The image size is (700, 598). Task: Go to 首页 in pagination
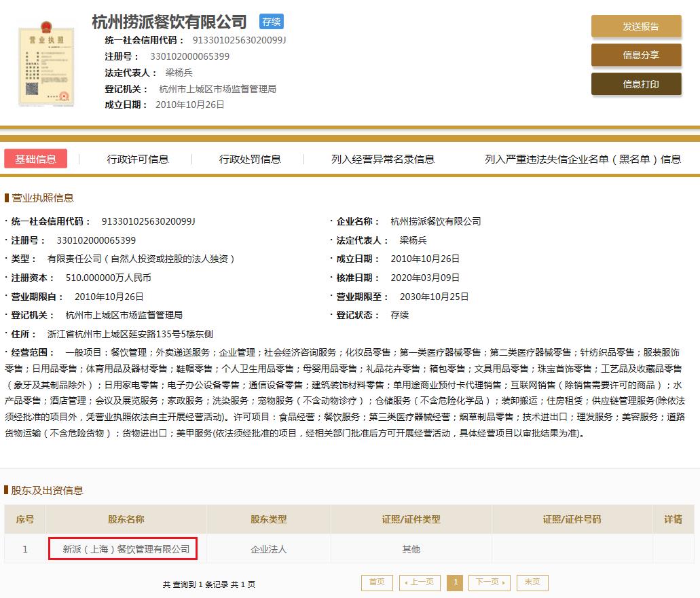[377, 582]
